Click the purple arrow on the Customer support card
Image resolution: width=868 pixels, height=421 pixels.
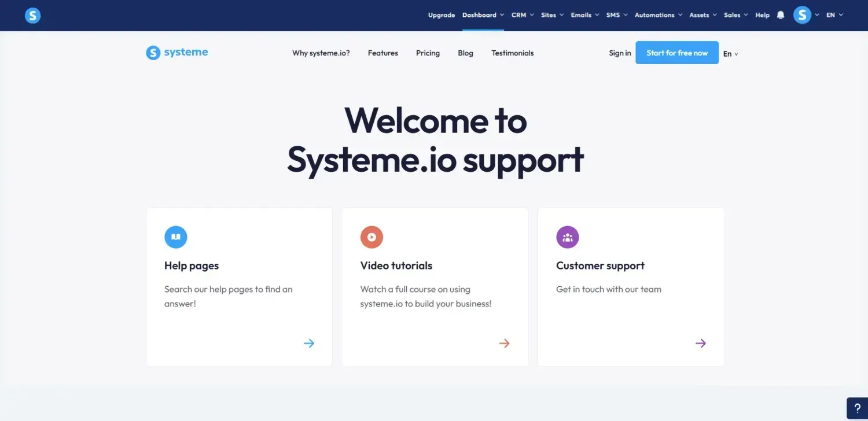(x=701, y=344)
